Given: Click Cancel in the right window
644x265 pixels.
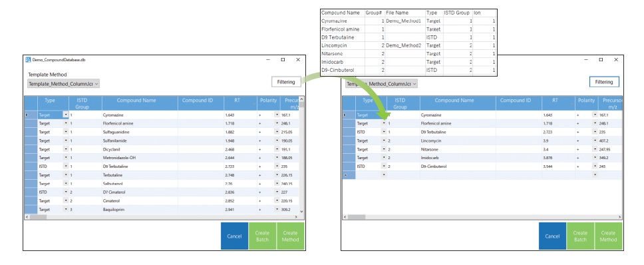Looking at the screenshot, I should [x=552, y=236].
